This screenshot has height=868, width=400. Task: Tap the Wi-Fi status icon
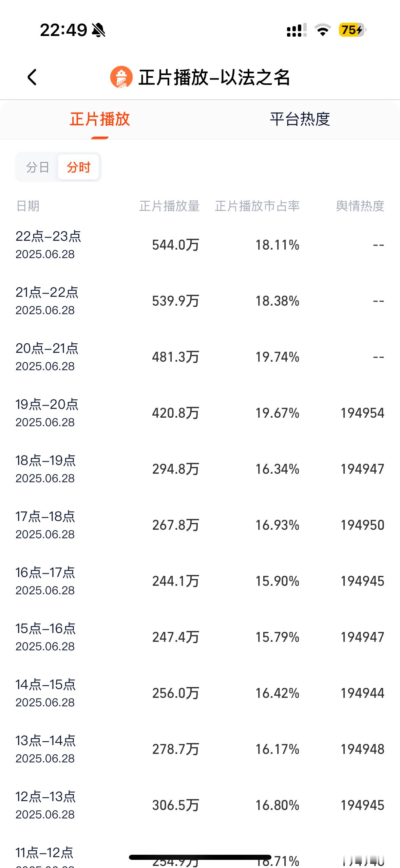coord(323,30)
